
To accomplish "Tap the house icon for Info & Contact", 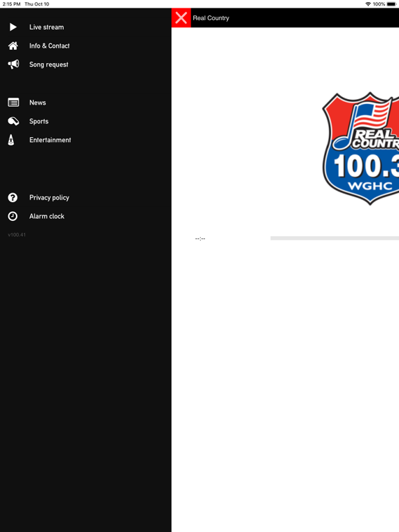I will [x=13, y=46].
